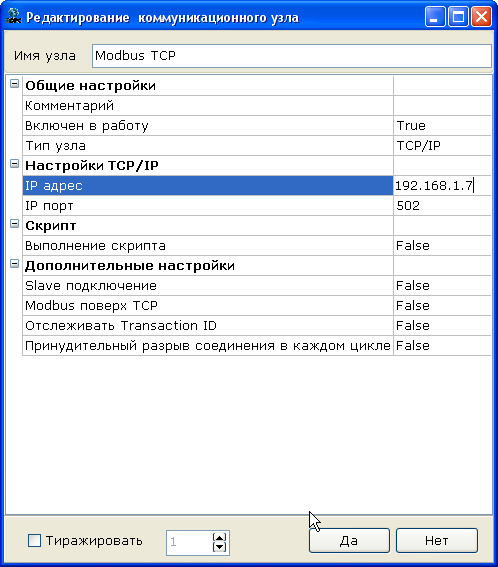This screenshot has height=567, width=498.
Task: Select the Тип узла value TCP/IP
Action: coord(442,146)
